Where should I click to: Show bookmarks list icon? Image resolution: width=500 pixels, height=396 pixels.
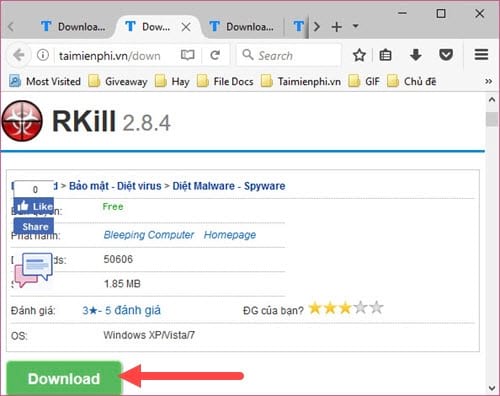[385, 55]
